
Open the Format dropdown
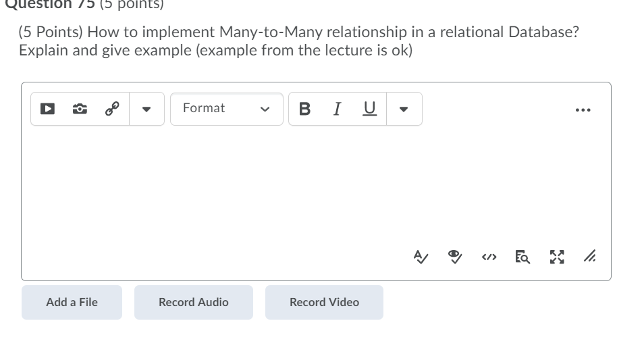click(x=227, y=109)
